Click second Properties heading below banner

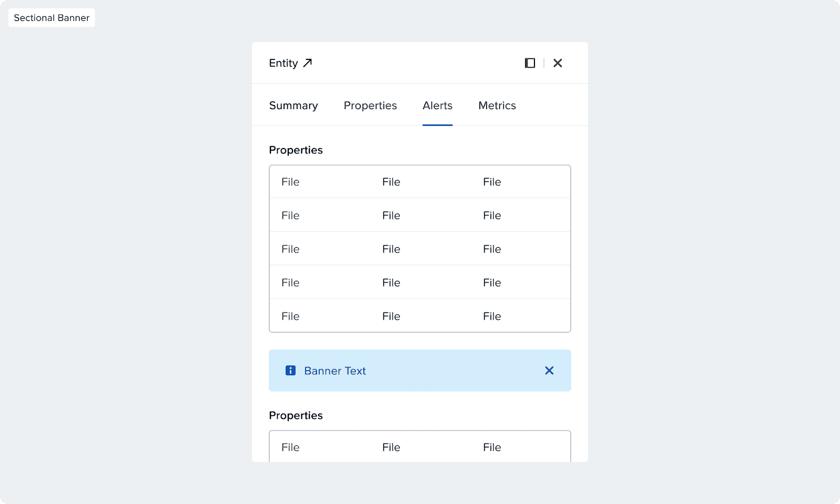point(296,415)
